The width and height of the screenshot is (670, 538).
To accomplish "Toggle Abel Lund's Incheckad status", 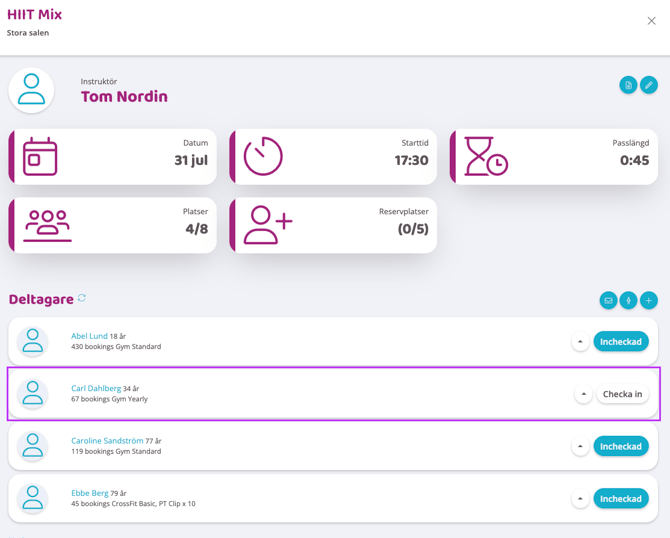I will (x=620, y=342).
